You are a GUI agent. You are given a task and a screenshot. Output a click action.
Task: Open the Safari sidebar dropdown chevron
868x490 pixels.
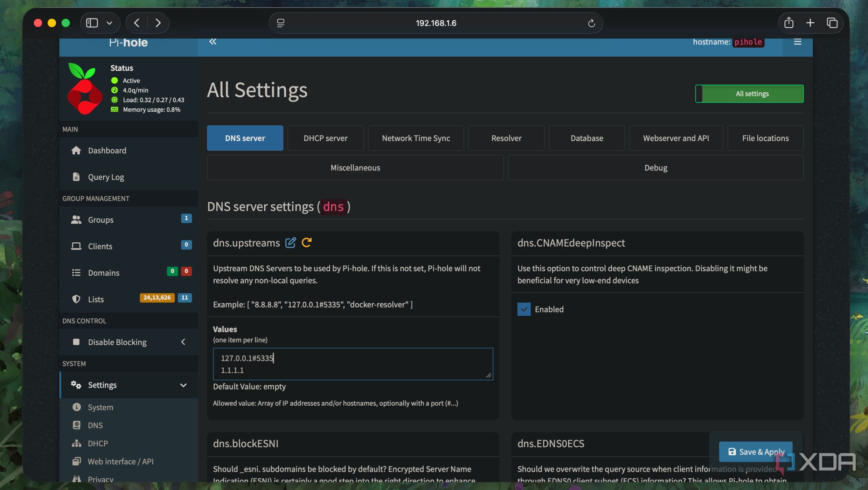point(109,23)
